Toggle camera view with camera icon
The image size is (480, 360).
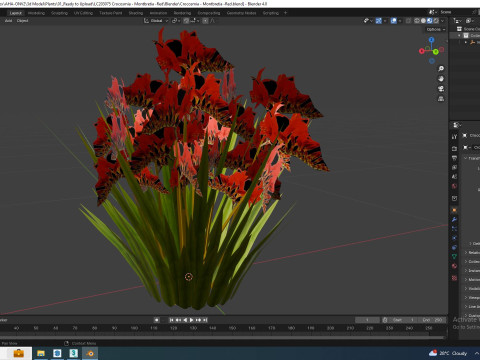pyautogui.click(x=441, y=89)
